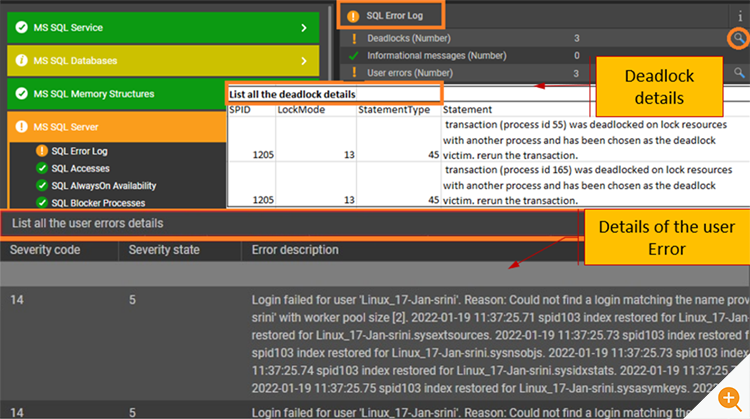Zoom the image with the orange magnifier plus
Image resolution: width=750 pixels, height=419 pixels.
tap(730, 398)
